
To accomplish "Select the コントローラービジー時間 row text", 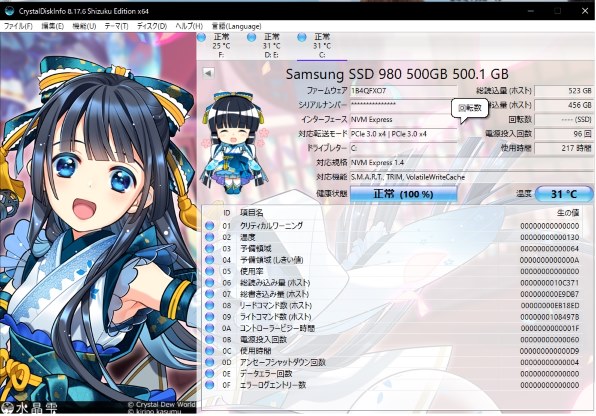I will (x=277, y=328).
